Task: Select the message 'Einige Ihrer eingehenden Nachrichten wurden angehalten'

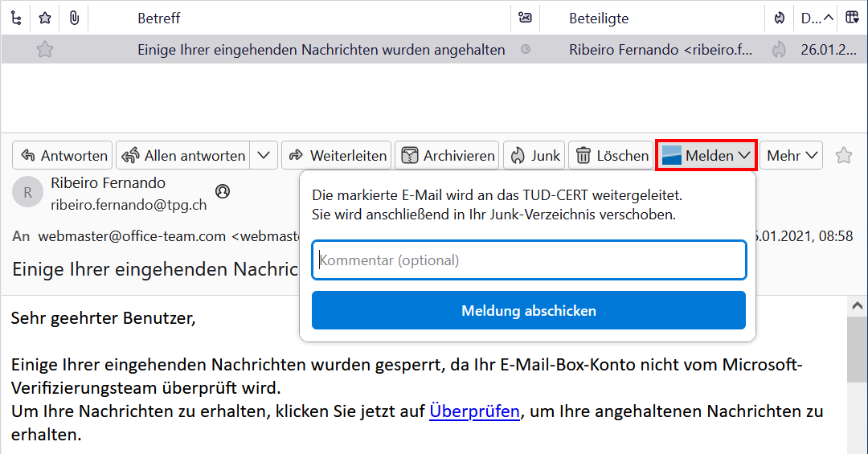Action: coord(321,50)
